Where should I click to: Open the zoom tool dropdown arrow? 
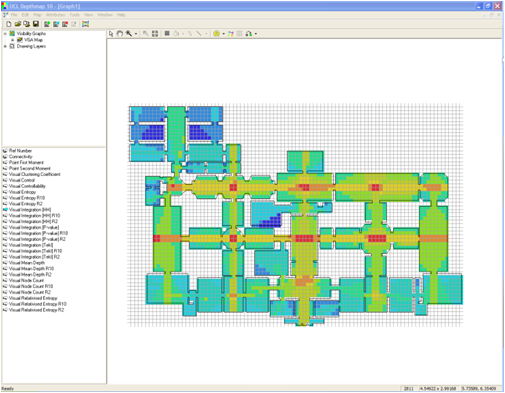(136, 34)
